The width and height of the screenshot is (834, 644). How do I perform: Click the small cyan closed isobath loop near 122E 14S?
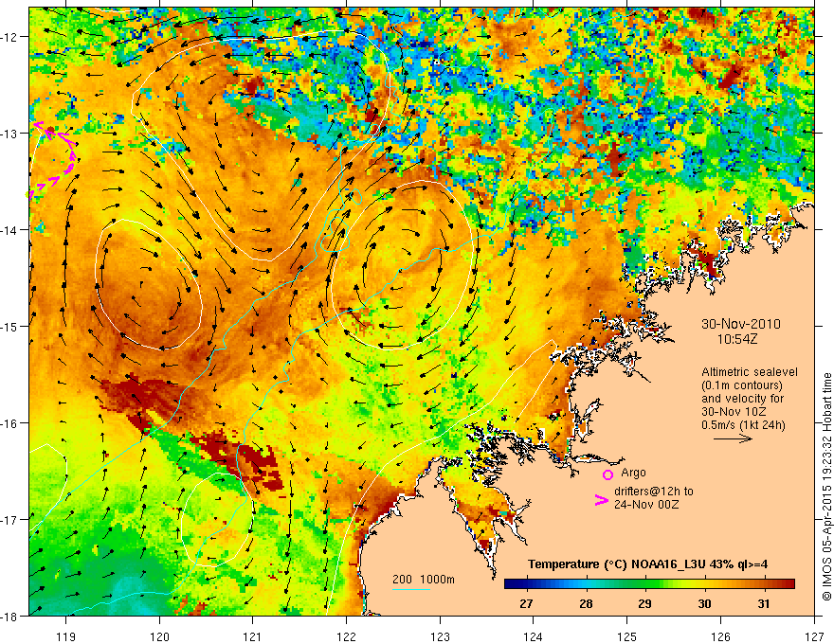[x=335, y=234]
